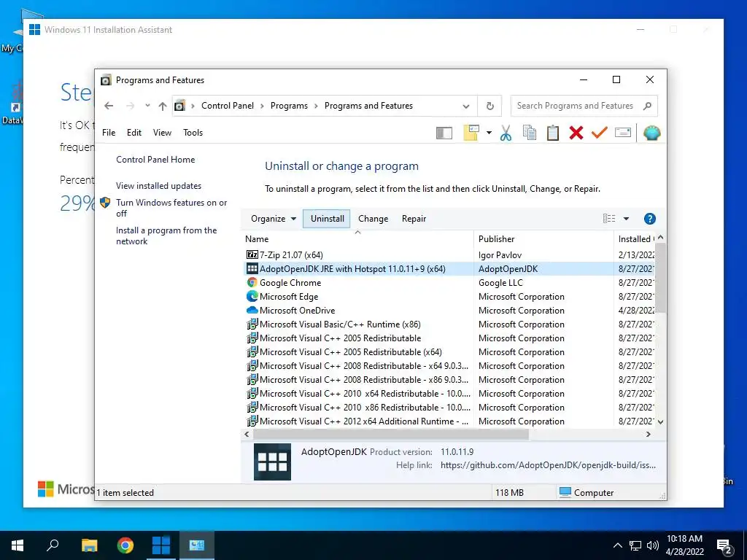Open the notification center icon

(x=724, y=547)
